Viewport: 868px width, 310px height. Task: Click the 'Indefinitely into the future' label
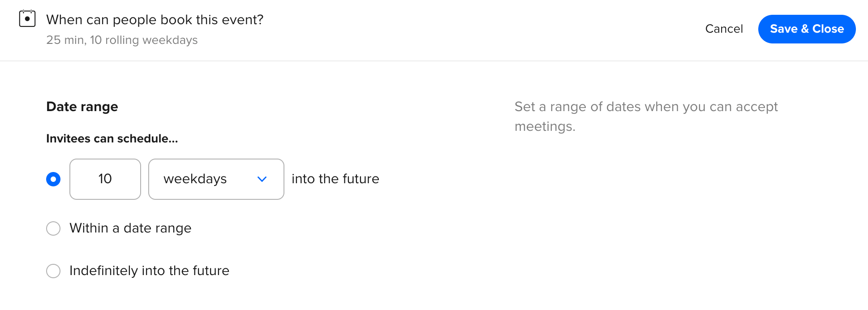click(149, 271)
